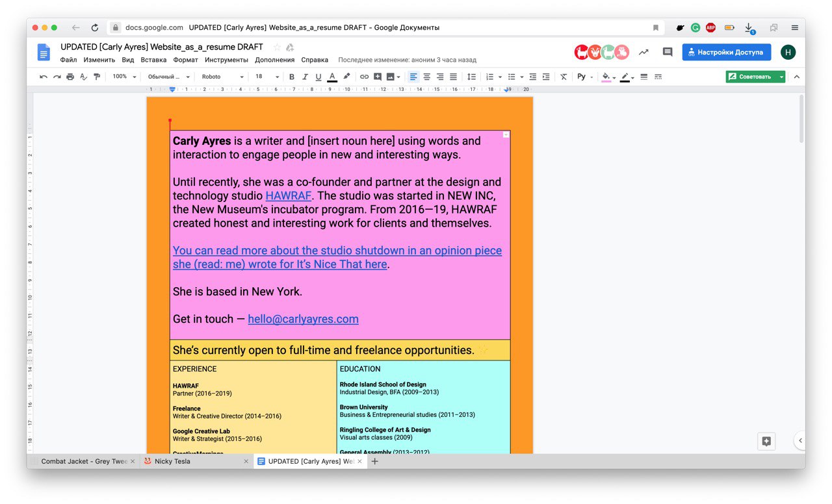Viewport: 832px width, 504px height.
Task: Open the input tools 'Ру' dropdown
Action: [x=584, y=77]
